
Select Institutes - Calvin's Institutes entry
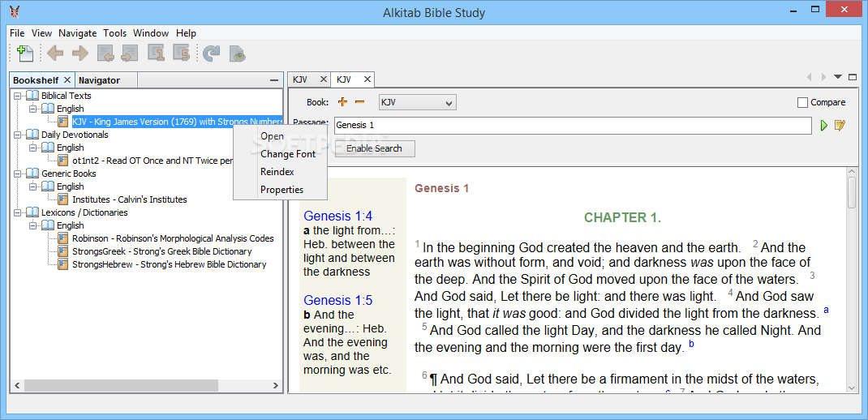click(130, 199)
